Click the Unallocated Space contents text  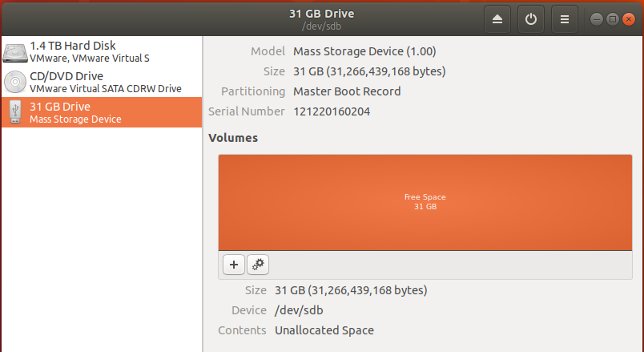(324, 330)
